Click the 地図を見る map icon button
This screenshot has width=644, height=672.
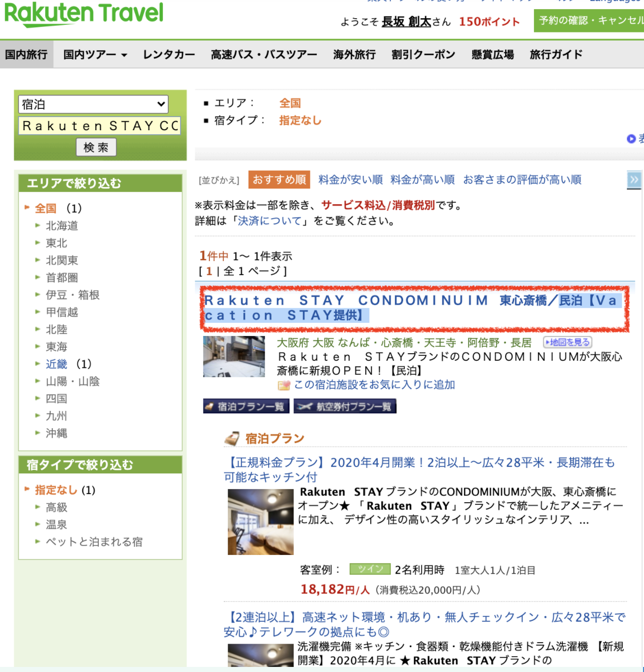pyautogui.click(x=567, y=343)
